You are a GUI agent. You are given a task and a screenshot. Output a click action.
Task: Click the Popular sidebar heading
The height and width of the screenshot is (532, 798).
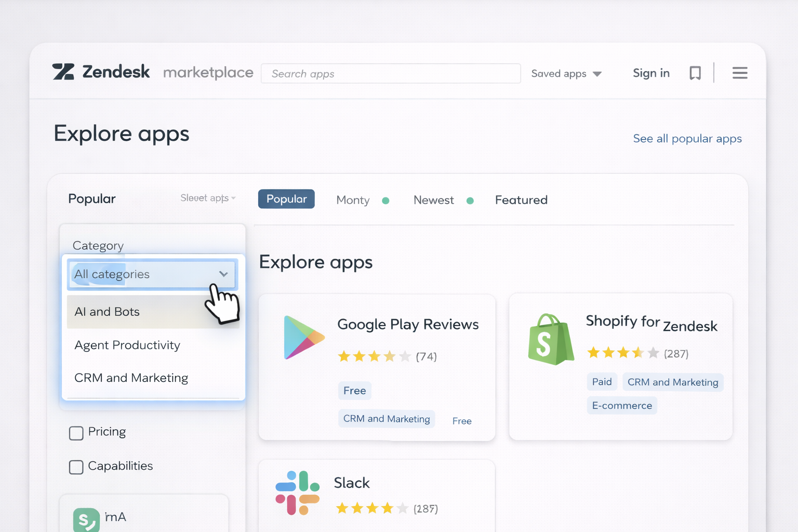point(92,199)
